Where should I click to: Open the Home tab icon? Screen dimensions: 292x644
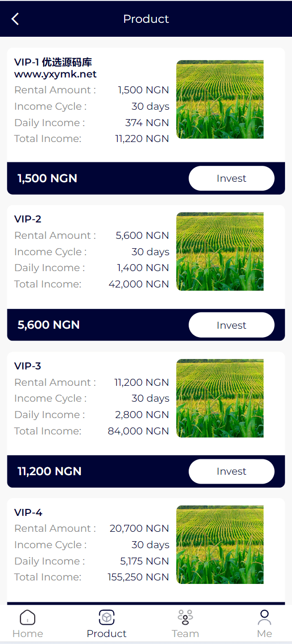point(27,617)
